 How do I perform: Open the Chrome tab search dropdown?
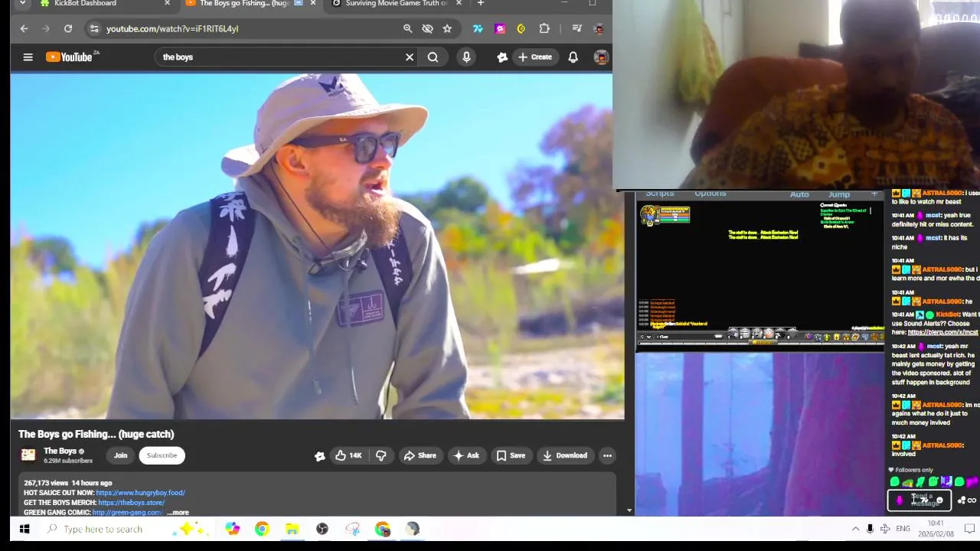[x=23, y=3]
